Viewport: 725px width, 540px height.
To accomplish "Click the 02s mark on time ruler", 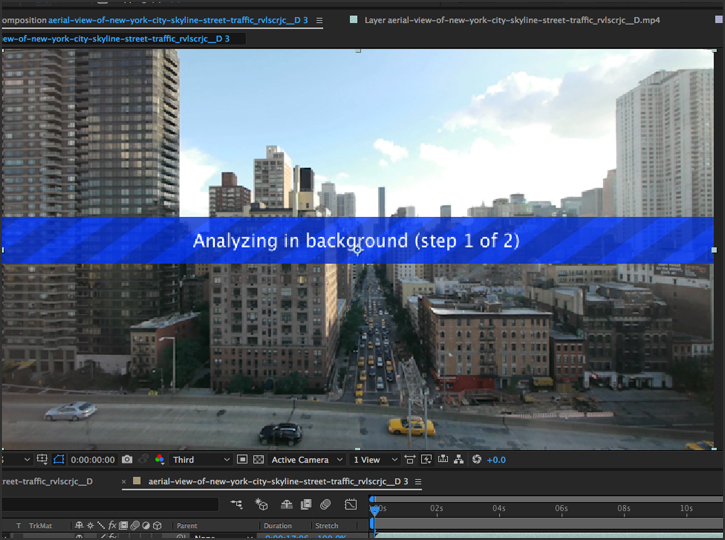I will tap(436, 508).
